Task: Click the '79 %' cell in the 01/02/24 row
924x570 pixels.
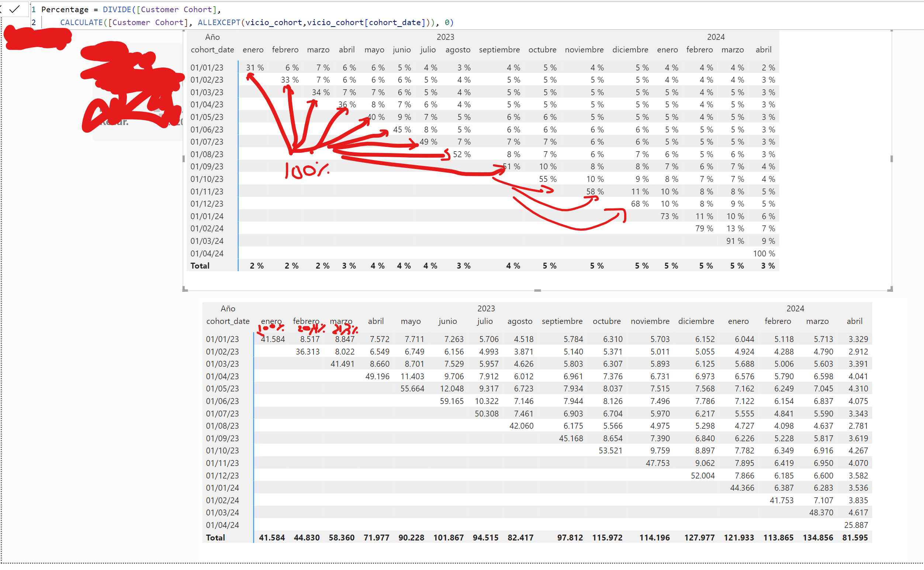Action: [704, 228]
